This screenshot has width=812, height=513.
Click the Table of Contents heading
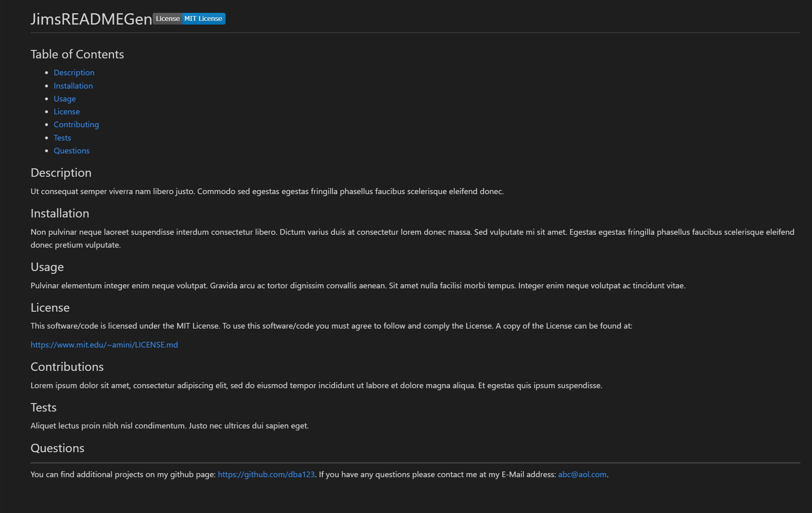coord(77,54)
